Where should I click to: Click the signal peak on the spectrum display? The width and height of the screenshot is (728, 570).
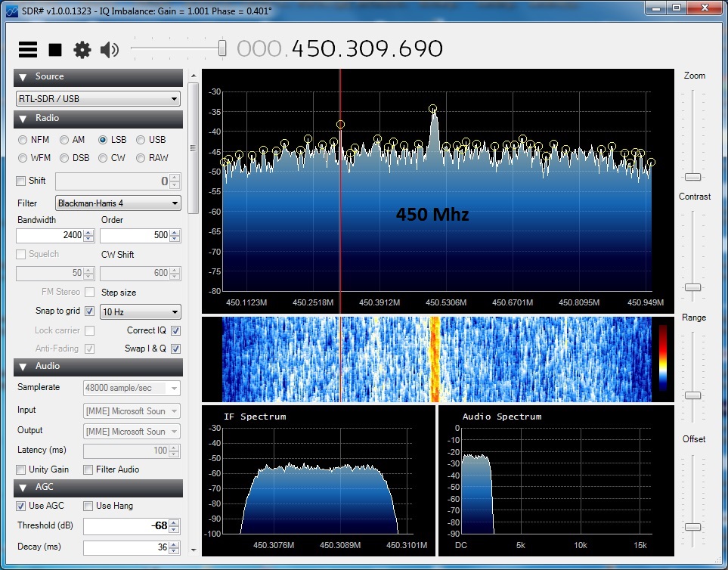click(x=433, y=110)
